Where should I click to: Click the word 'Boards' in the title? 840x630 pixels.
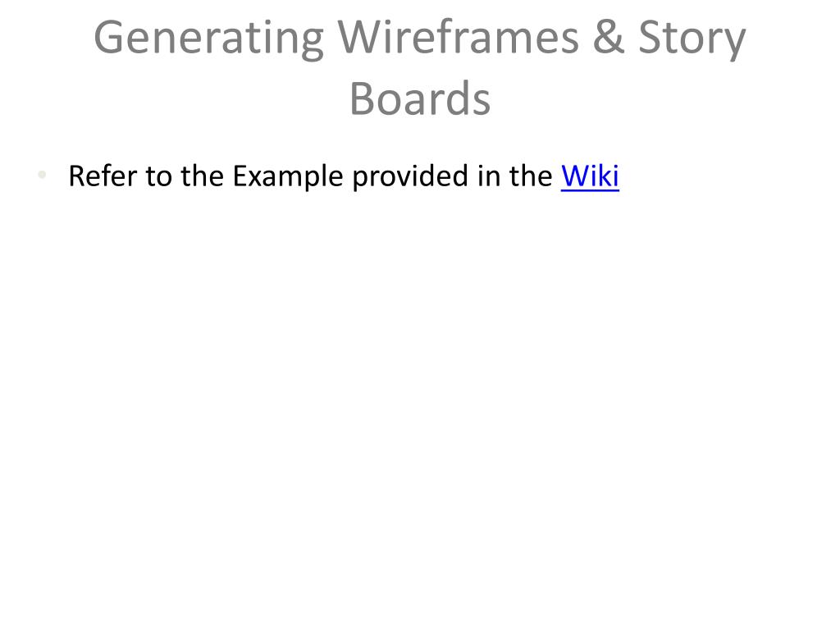point(420,99)
